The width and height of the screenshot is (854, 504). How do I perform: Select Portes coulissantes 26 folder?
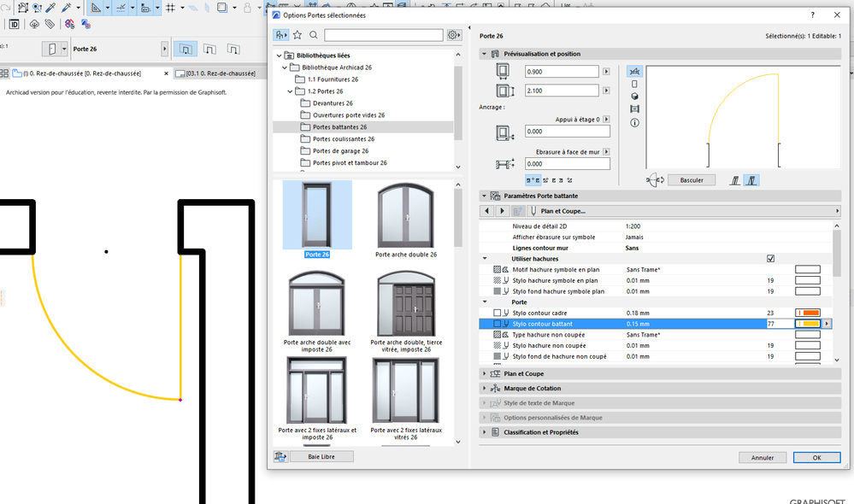point(344,138)
